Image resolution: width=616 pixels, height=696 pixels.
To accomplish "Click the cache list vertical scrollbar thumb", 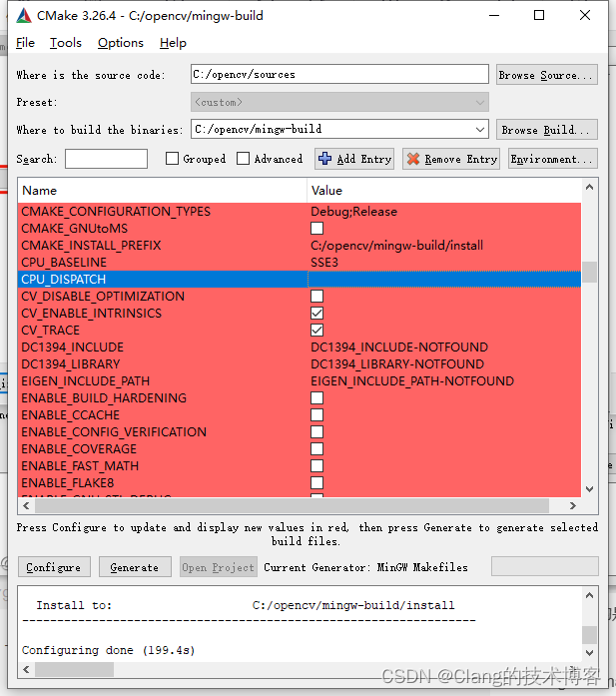I will pyautogui.click(x=589, y=272).
